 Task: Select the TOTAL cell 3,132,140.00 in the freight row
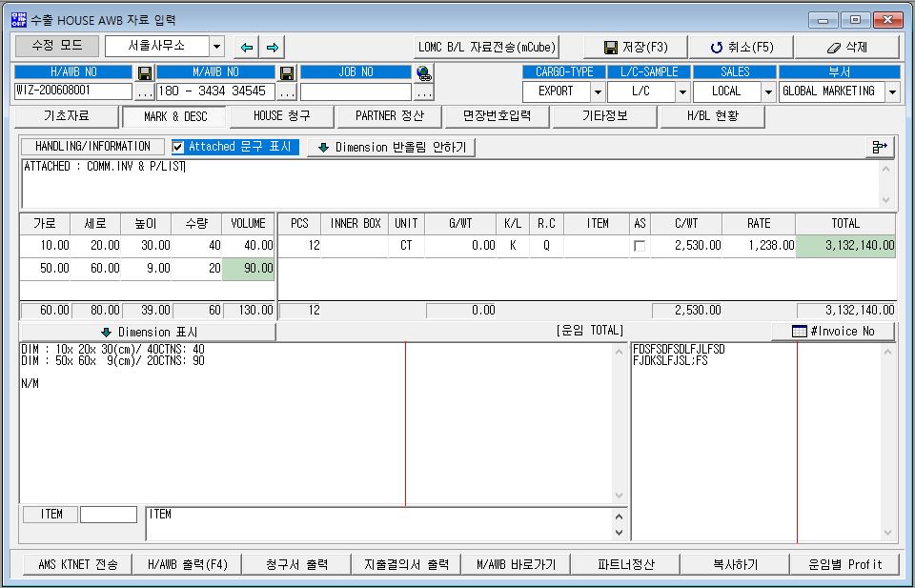(845, 246)
